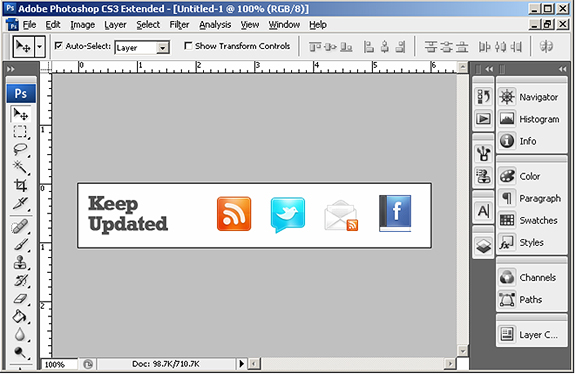Open the Layer Comps panel

pos(529,335)
